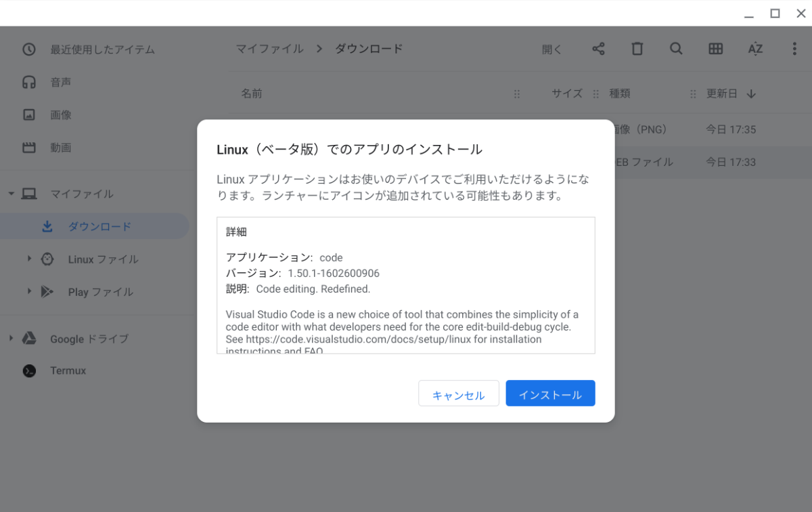
Task: Click the キャンセル button
Action: pos(459,393)
